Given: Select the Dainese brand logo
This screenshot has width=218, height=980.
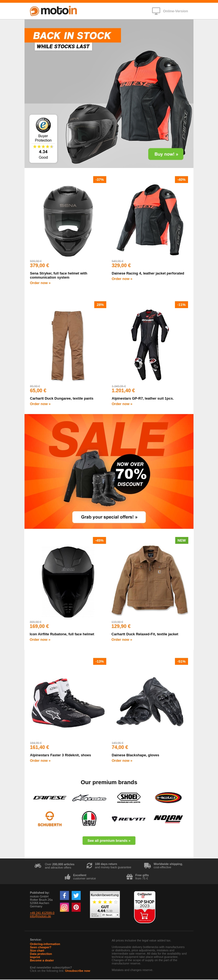Looking at the screenshot, I should click(x=50, y=797).
